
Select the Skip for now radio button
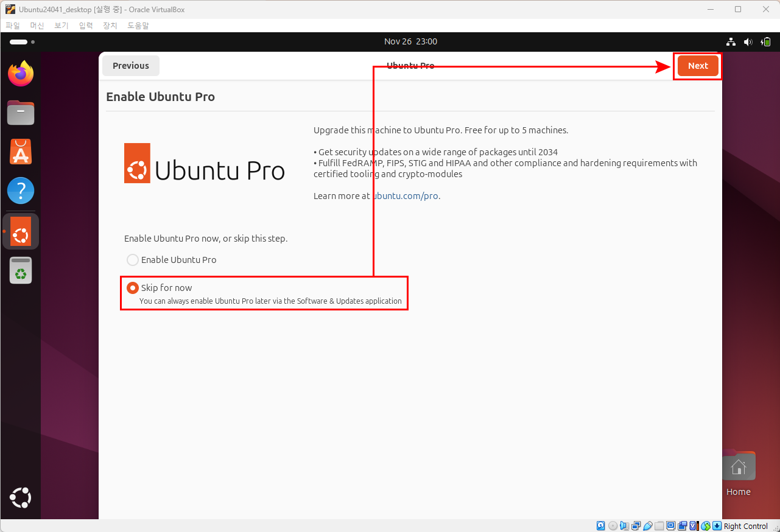[x=133, y=288]
